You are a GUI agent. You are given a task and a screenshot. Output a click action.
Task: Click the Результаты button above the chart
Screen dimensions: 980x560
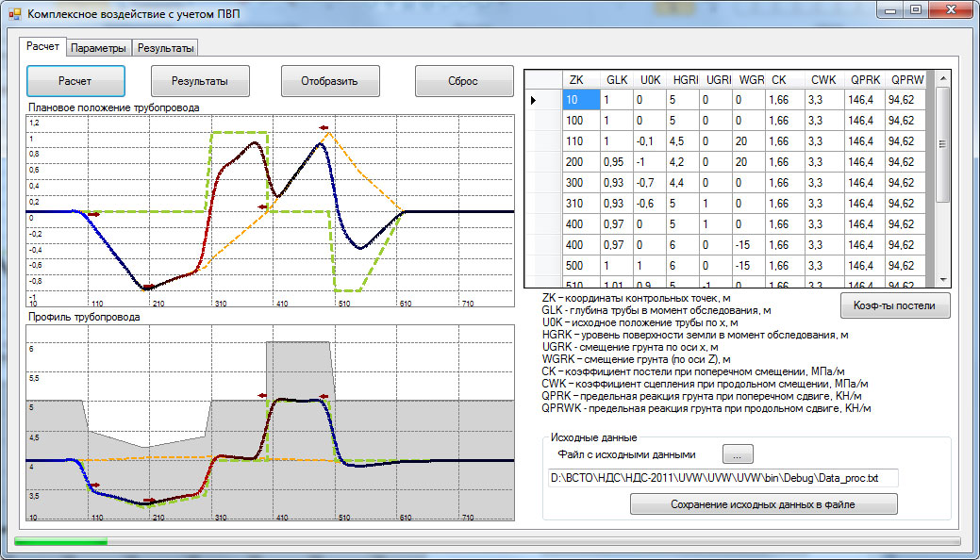point(200,81)
